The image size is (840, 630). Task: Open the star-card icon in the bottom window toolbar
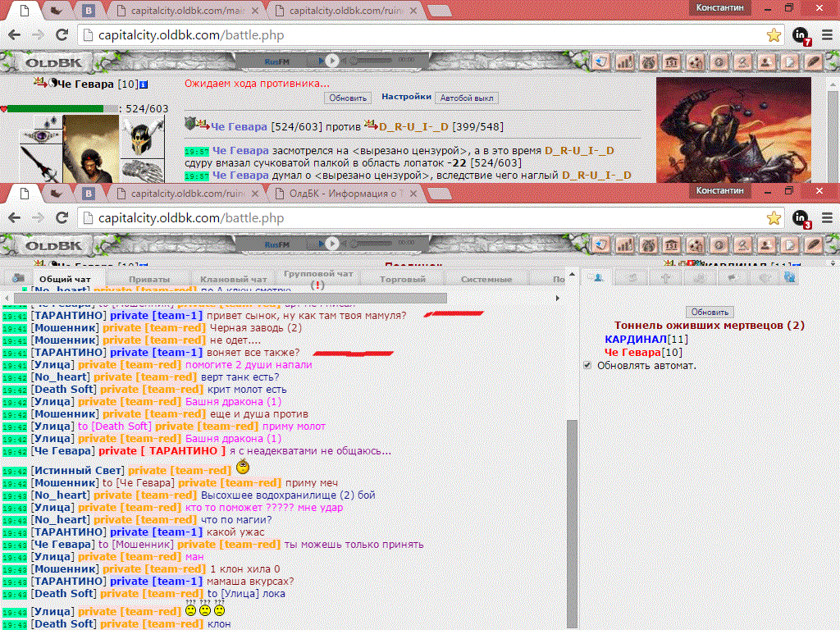coord(601,245)
